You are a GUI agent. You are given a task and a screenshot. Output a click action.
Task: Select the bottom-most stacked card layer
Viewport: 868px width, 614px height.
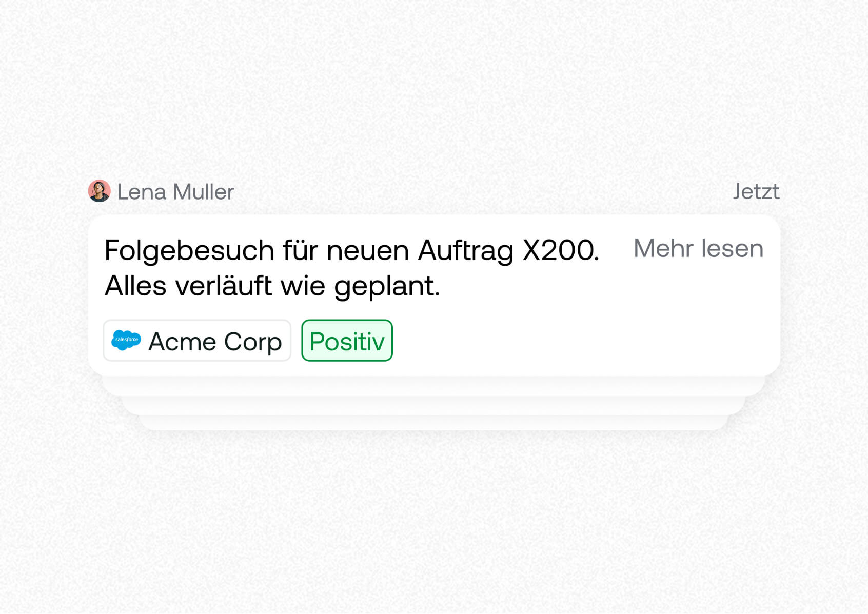point(433,423)
